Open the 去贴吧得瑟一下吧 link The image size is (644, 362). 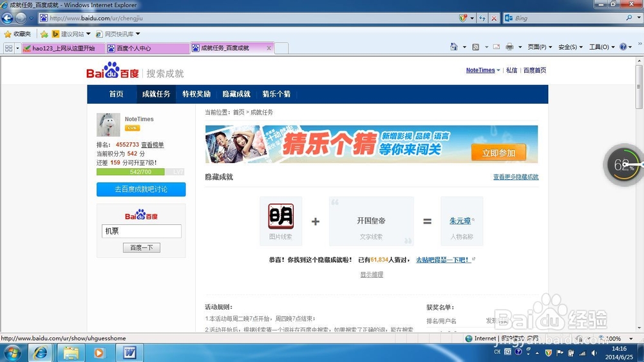coord(443,260)
